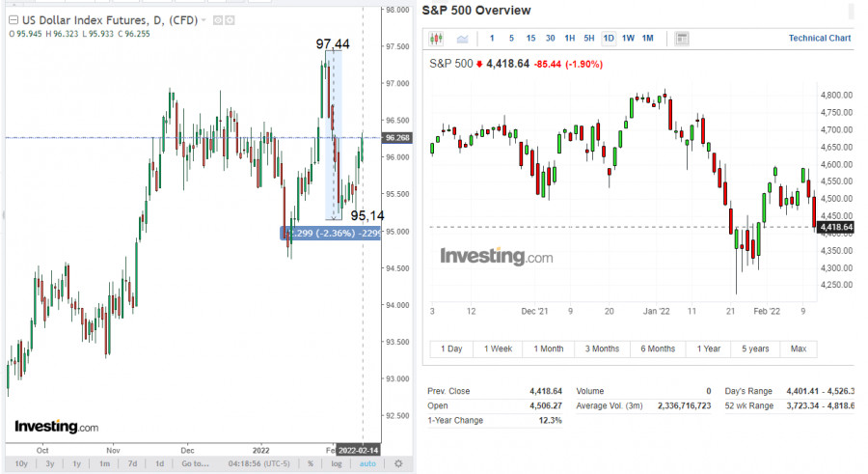Set dollar chart range to 3y

(x=50, y=463)
